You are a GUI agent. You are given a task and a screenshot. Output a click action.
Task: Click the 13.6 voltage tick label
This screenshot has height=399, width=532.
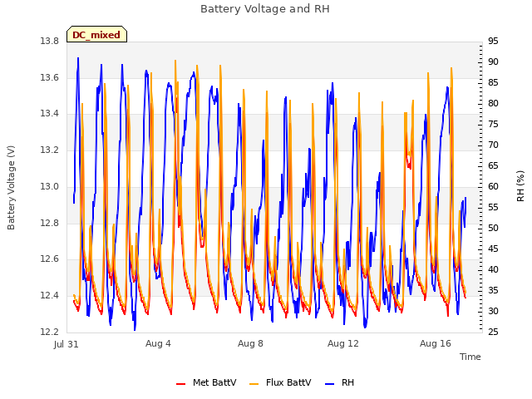[x=50, y=77]
